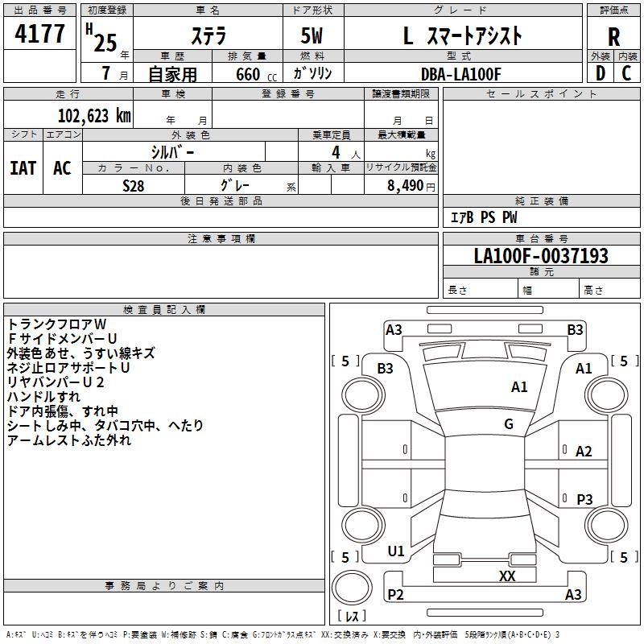Click windshield damage mark G

(509, 424)
